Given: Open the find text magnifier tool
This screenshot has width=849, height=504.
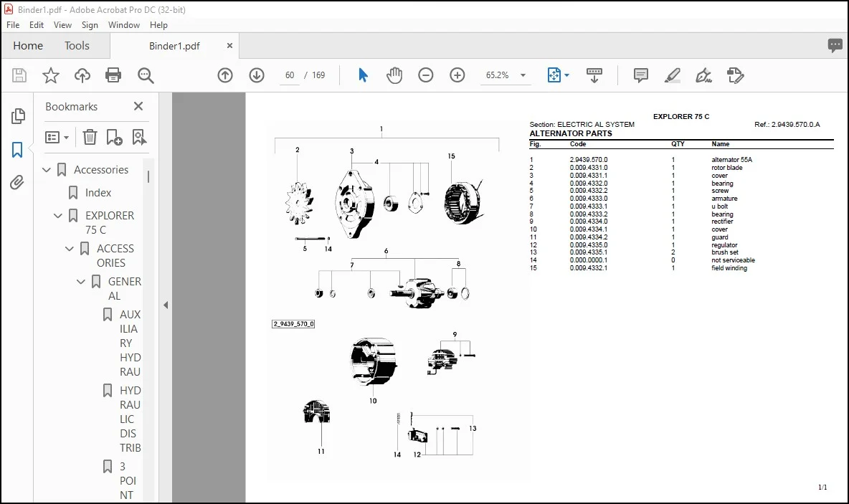Looking at the screenshot, I should tap(146, 75).
